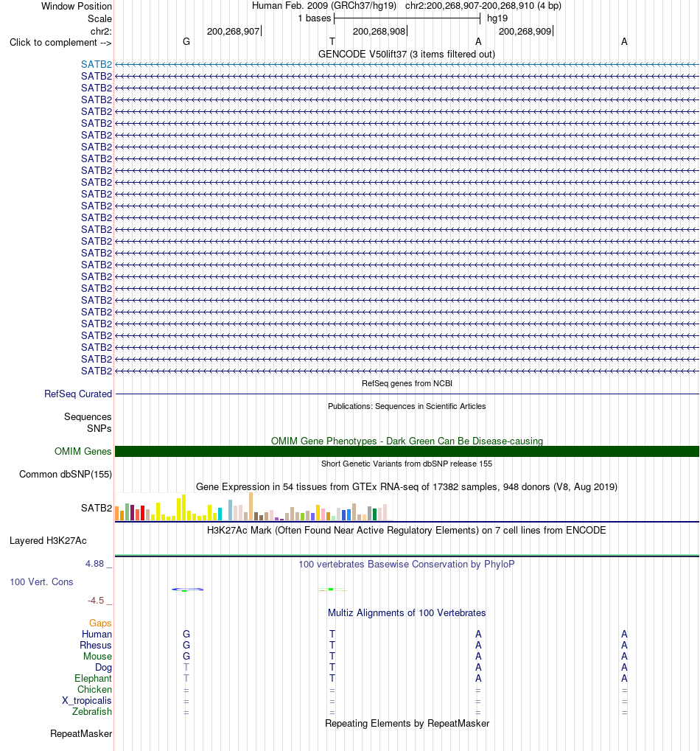The width and height of the screenshot is (700, 751).
Task: Open '100 vertebrates Basewise Conservation by PhyloP' title
Action: coord(407,565)
